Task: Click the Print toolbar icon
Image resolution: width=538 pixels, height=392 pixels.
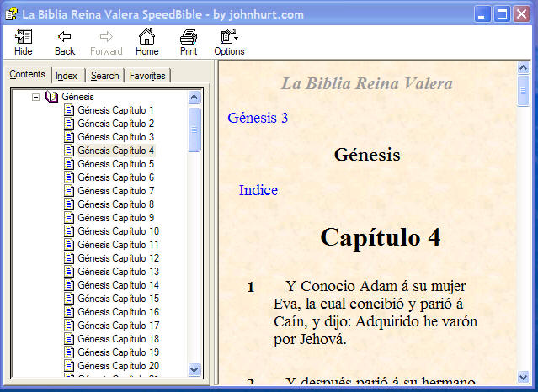Action: tap(189, 37)
